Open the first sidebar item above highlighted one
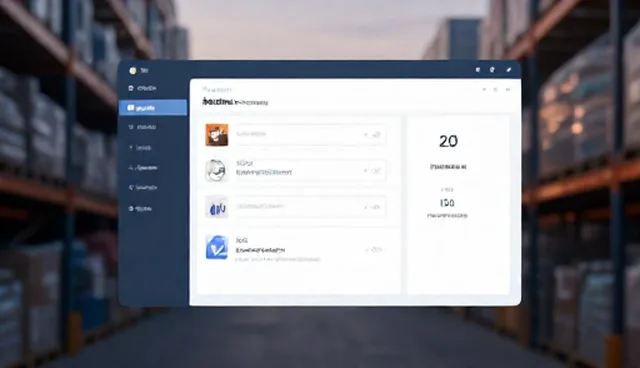The width and height of the screenshot is (640, 368). coord(142,88)
